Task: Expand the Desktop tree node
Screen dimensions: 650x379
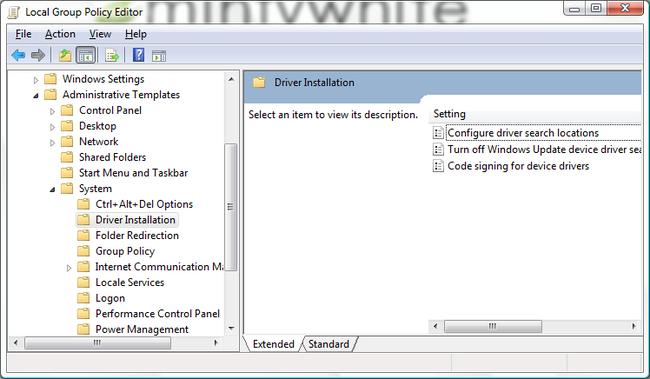Action: 52,127
